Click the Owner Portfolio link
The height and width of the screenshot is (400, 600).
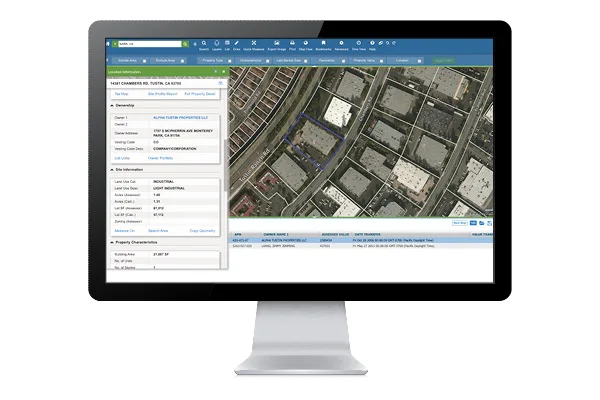pos(160,158)
